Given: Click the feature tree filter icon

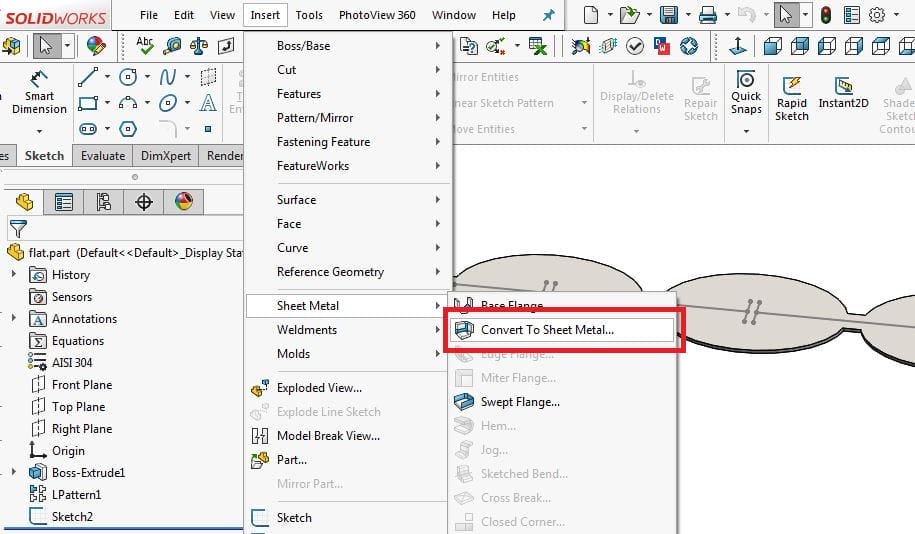Looking at the screenshot, I should 18,229.
